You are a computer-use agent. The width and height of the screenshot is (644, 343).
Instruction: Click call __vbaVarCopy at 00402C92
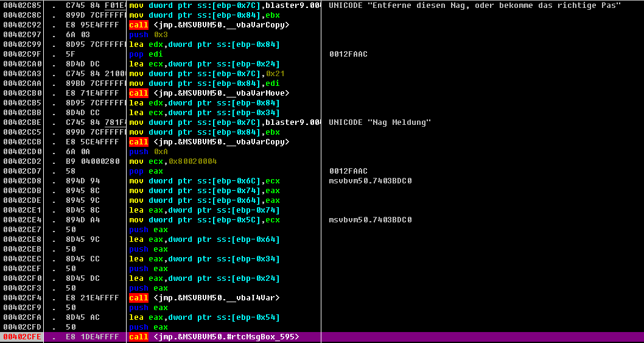[x=209, y=25]
